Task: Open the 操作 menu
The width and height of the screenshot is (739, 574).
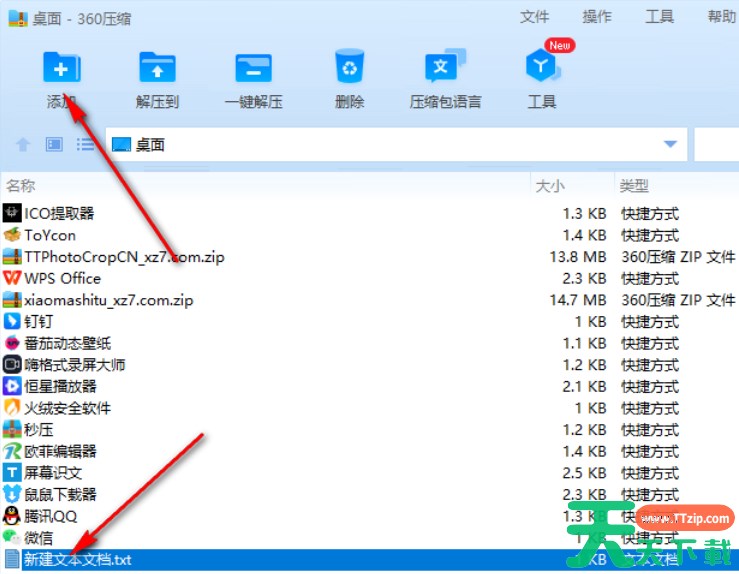Action: click(x=597, y=17)
